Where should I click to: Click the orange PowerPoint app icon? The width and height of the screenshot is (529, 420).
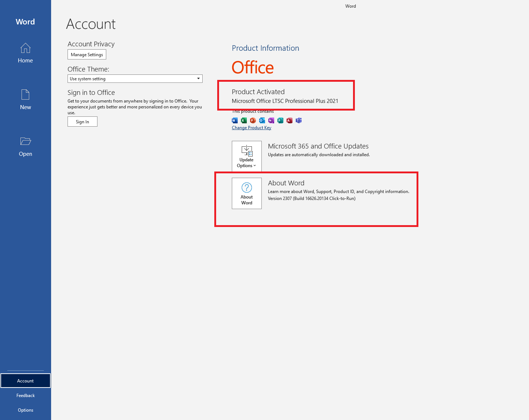pos(253,120)
